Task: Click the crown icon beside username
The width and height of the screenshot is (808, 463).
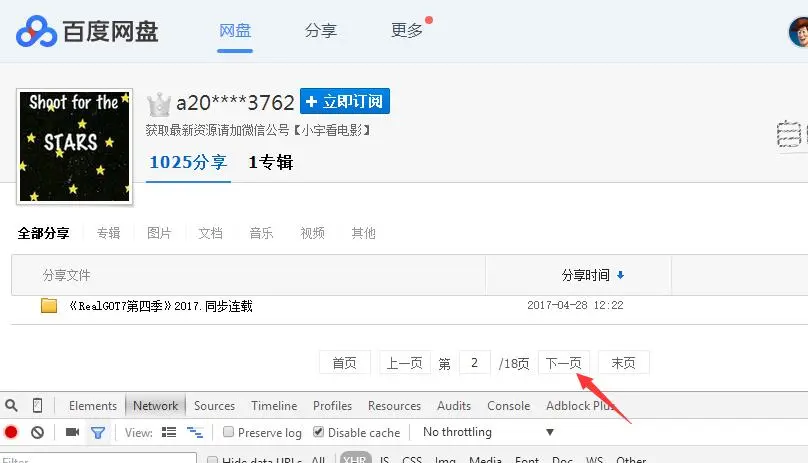Action: (x=159, y=105)
